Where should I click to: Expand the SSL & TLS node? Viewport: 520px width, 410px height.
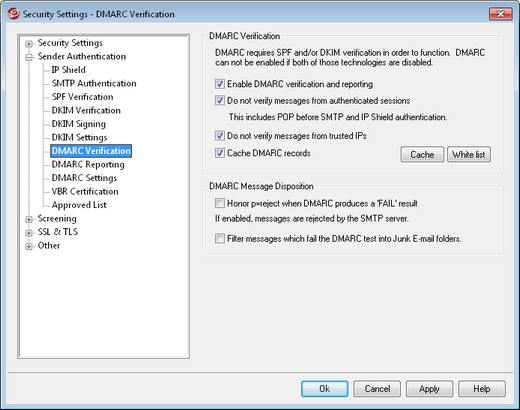29,233
